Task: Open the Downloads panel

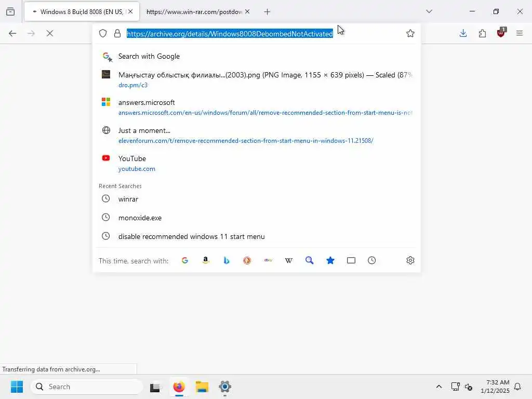Action: tap(463, 33)
